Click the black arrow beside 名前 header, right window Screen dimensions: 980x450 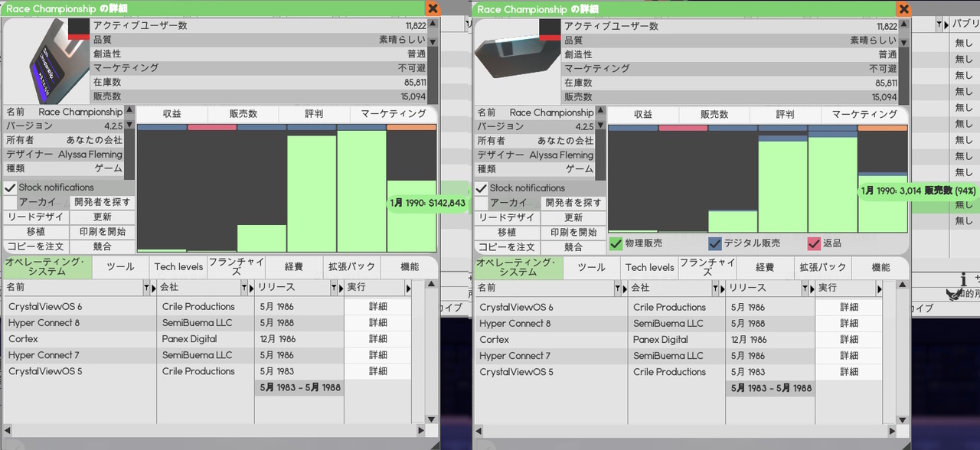pyautogui.click(x=624, y=288)
